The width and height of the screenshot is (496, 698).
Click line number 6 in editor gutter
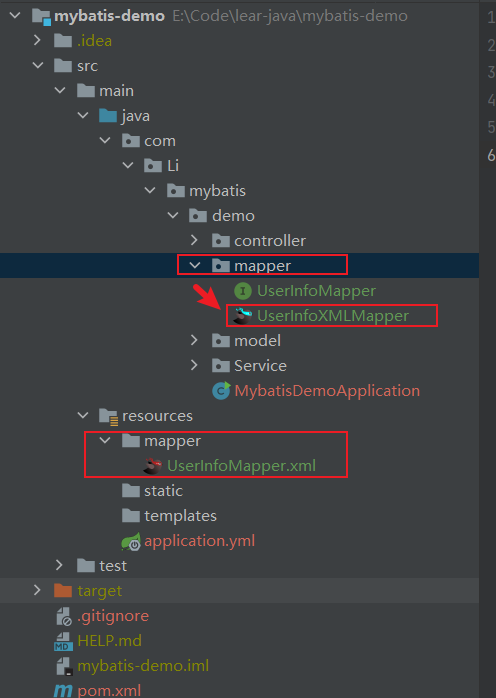(491, 155)
